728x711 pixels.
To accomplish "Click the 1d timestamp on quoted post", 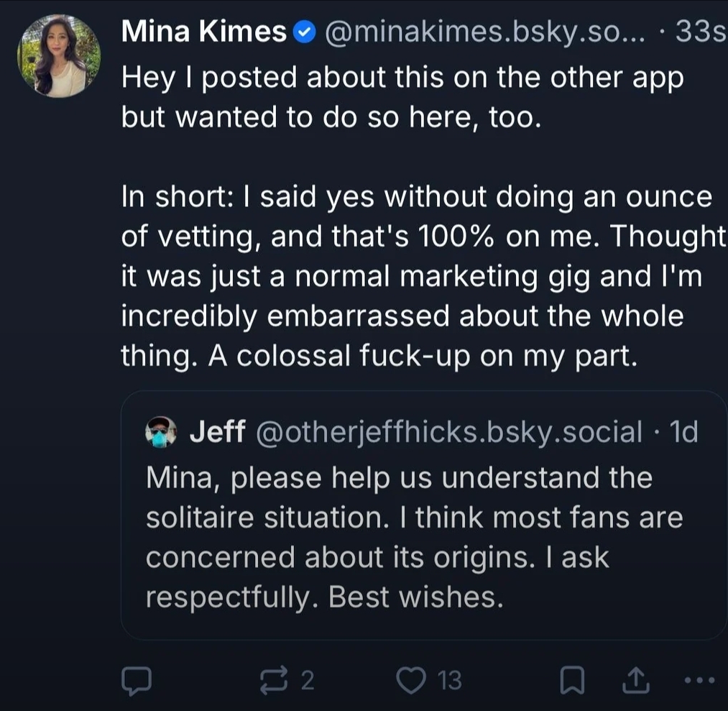I will pos(683,431).
